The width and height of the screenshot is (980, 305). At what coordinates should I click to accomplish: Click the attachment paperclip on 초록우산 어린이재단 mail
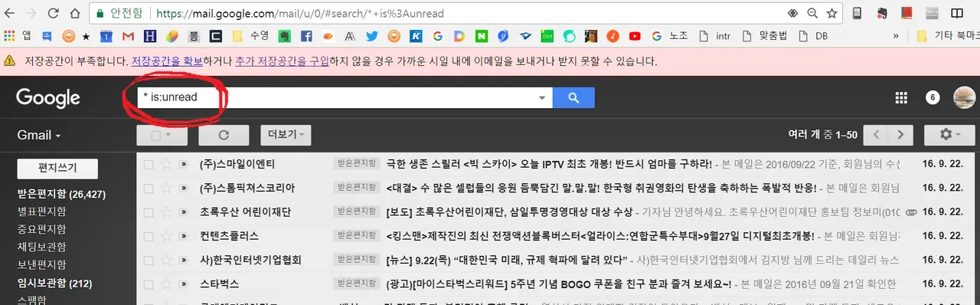(911, 212)
